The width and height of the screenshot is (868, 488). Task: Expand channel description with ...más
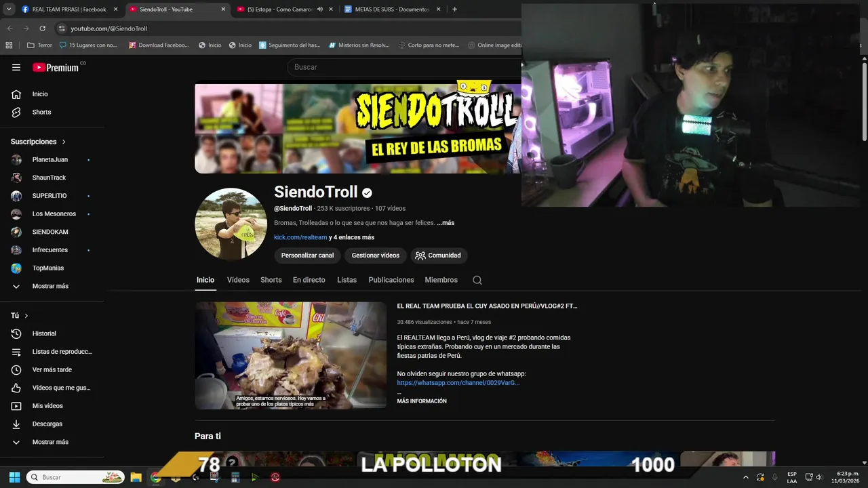446,223
